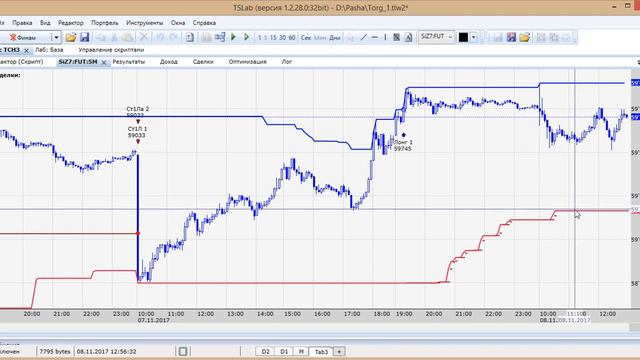Image resolution: width=640 pixels, height=360 pixels.
Task: Open the Вид menu
Action: [x=45, y=23]
